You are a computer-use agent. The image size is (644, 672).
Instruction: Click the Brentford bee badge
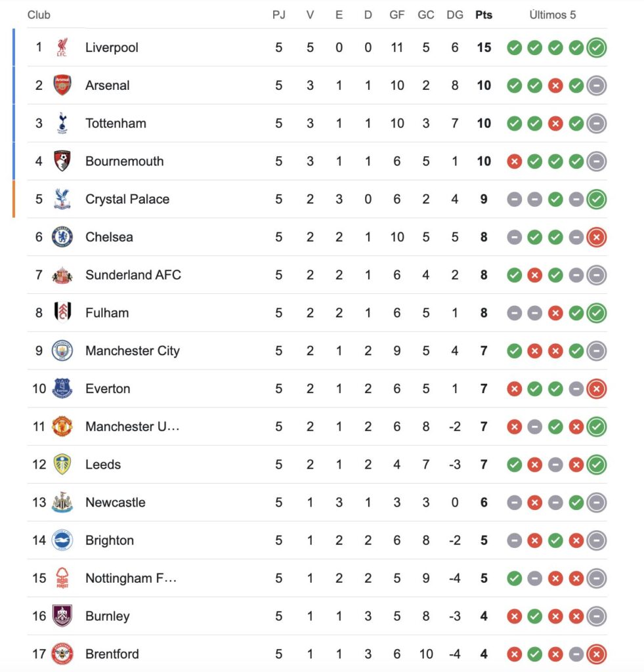click(x=62, y=654)
